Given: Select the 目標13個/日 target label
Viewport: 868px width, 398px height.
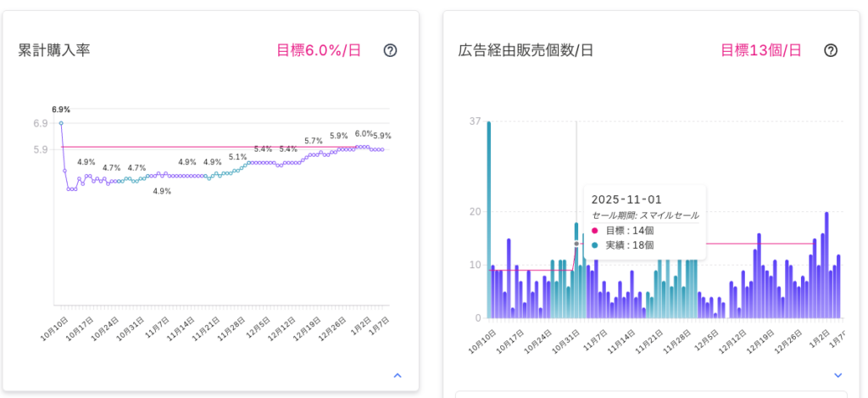Looking at the screenshot, I should (x=760, y=50).
